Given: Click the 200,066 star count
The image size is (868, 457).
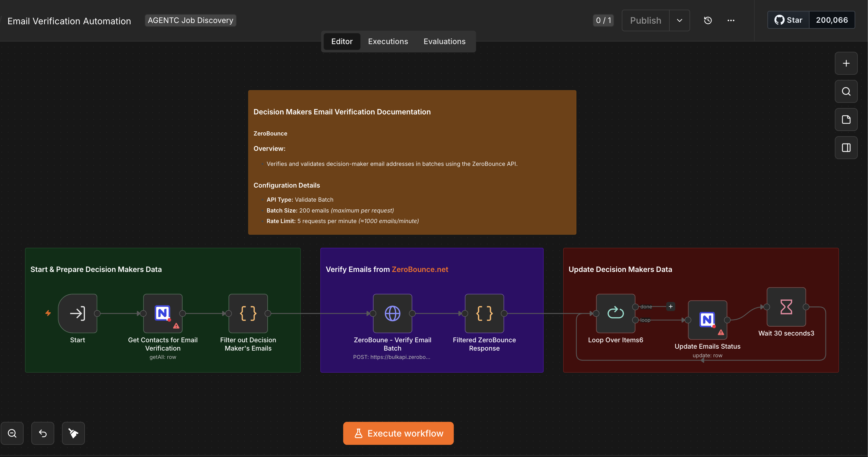Looking at the screenshot, I should tap(832, 20).
